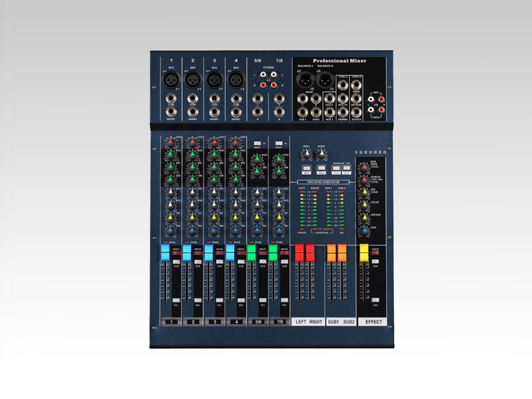532x399 pixels.
Task: Toggle channel 5/6 INPUT -10 button
Action: 257,143
